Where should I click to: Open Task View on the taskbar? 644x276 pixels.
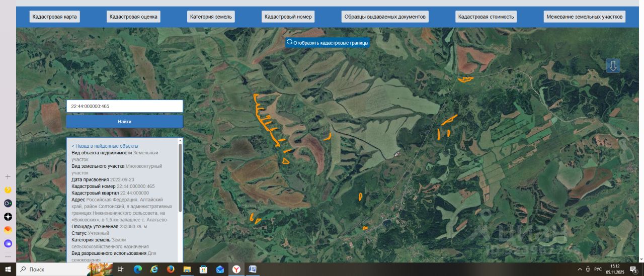click(121, 269)
